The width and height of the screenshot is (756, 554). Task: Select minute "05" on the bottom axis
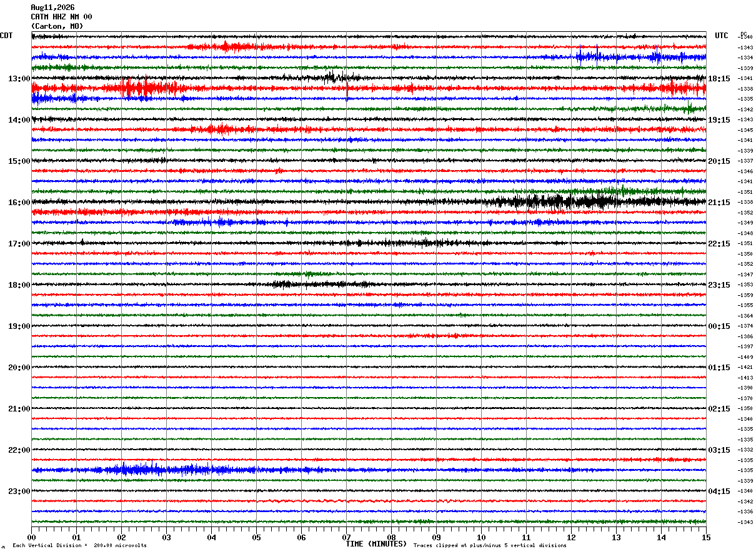[x=256, y=537]
